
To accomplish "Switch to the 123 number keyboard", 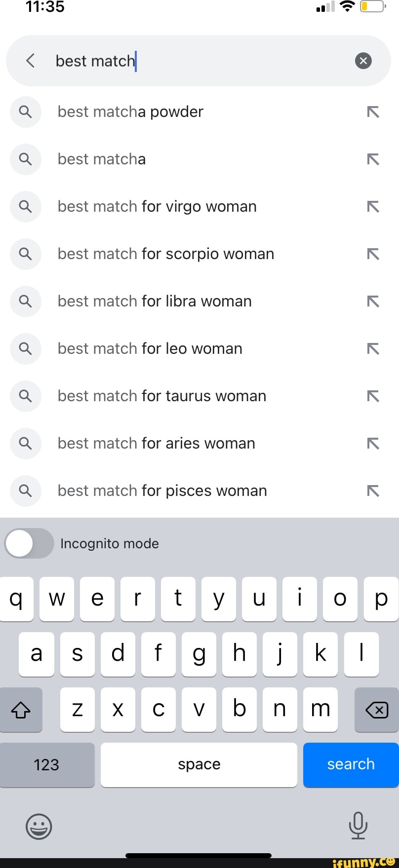I will pyautogui.click(x=47, y=764).
